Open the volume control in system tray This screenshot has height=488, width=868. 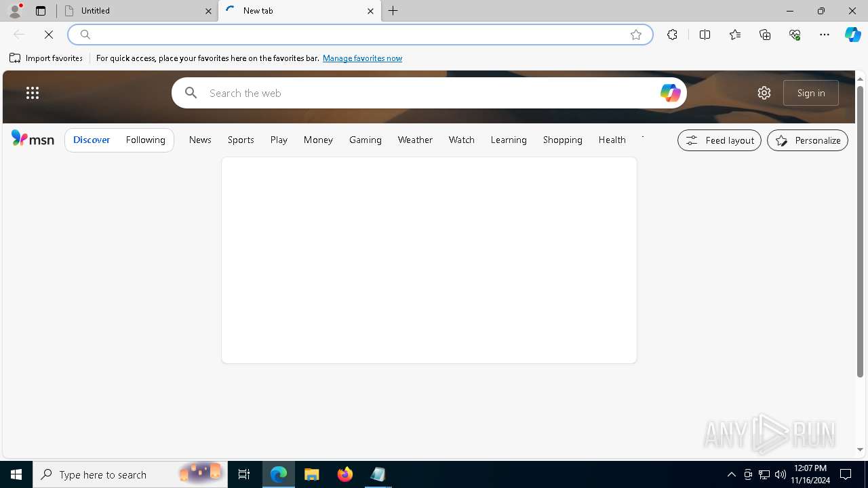click(x=781, y=474)
